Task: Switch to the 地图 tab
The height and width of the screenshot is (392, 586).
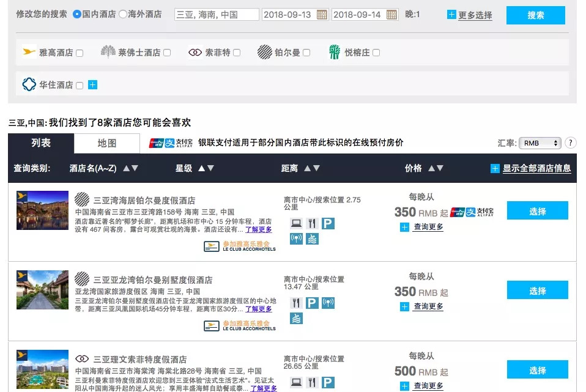Action: click(107, 144)
